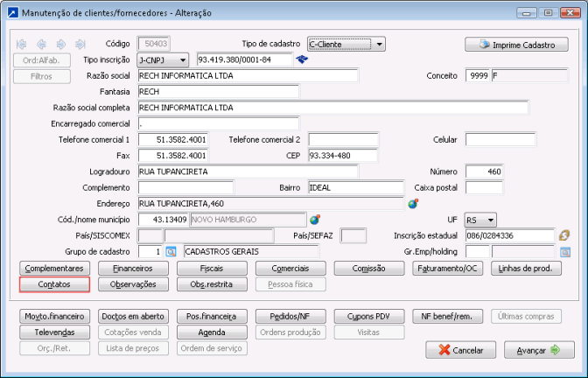Open Comissão section
Viewport: 588px width, 378px height.
point(369,269)
